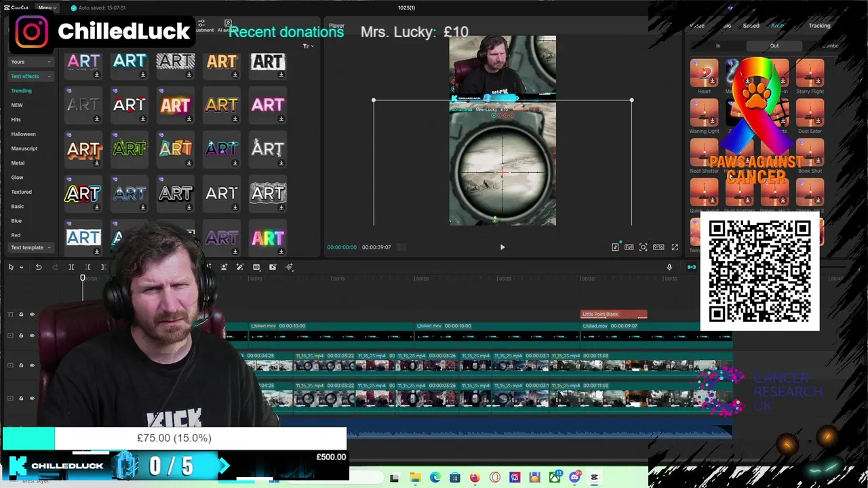Expand the Text template section
868x488 pixels.
click(x=31, y=247)
